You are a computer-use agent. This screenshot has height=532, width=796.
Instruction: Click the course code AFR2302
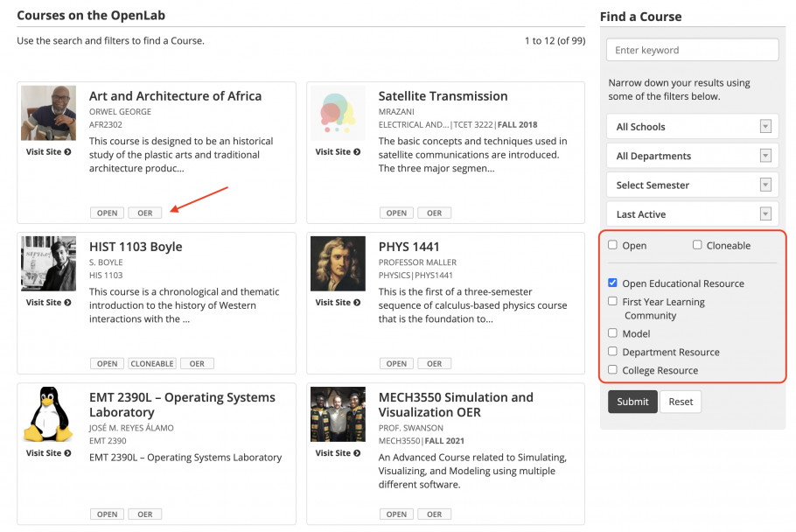pyautogui.click(x=106, y=125)
